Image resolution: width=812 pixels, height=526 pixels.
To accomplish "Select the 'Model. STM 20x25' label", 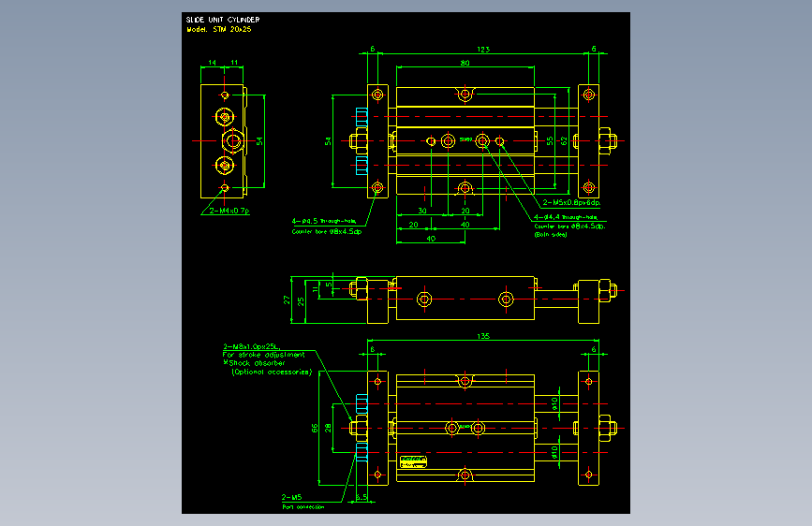I will (x=219, y=30).
